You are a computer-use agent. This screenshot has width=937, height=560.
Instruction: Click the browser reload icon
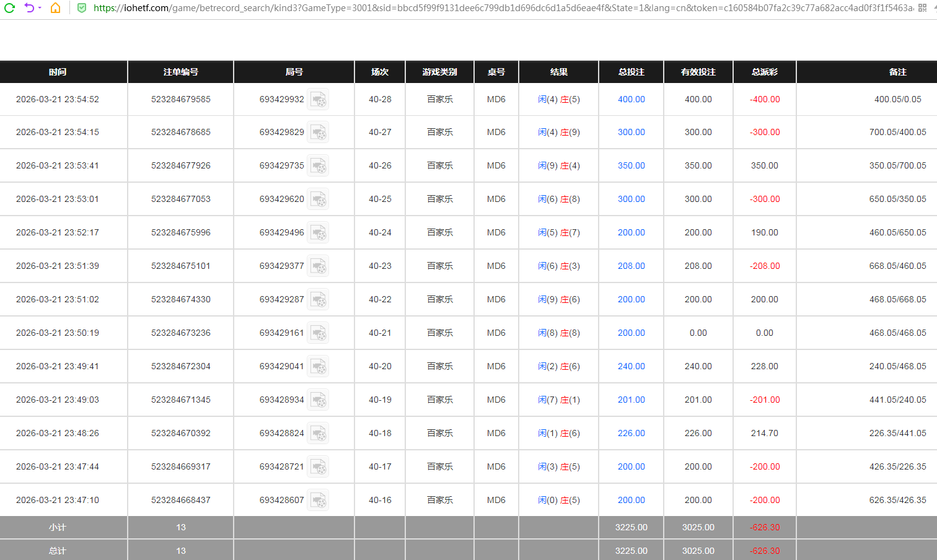pos(9,8)
